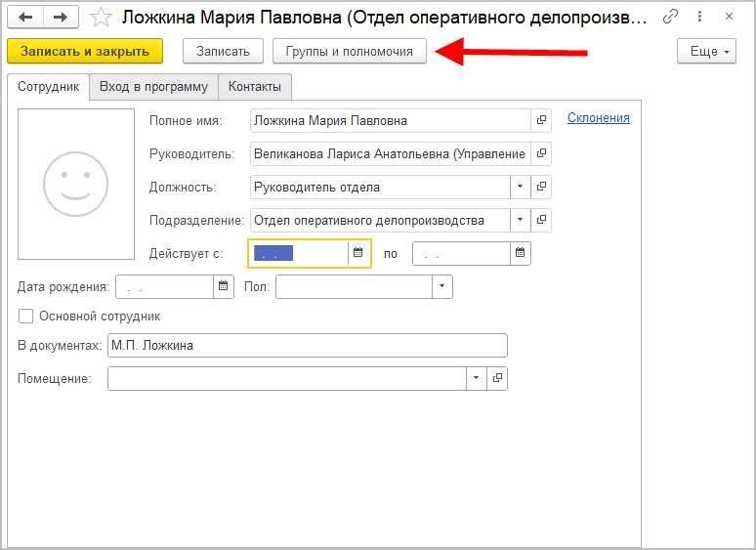Expand the Помещение dropdown list
This screenshot has width=756, height=550.
point(476,378)
